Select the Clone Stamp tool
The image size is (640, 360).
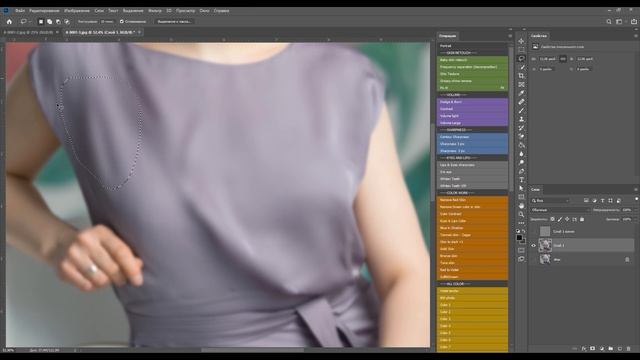click(521, 119)
